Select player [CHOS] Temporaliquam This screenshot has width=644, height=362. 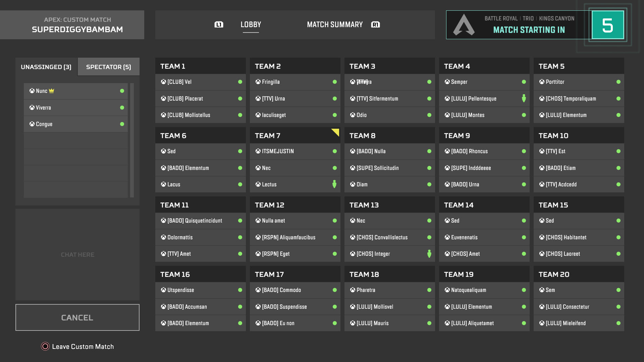pos(579,99)
